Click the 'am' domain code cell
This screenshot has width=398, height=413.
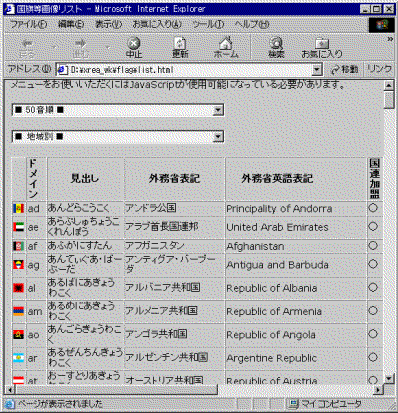[36, 311]
